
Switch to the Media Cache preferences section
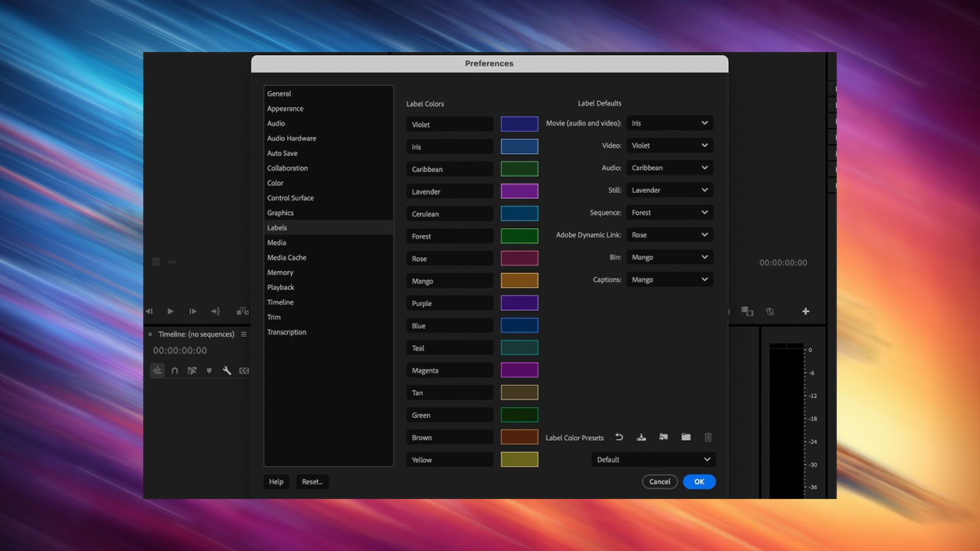[287, 257]
